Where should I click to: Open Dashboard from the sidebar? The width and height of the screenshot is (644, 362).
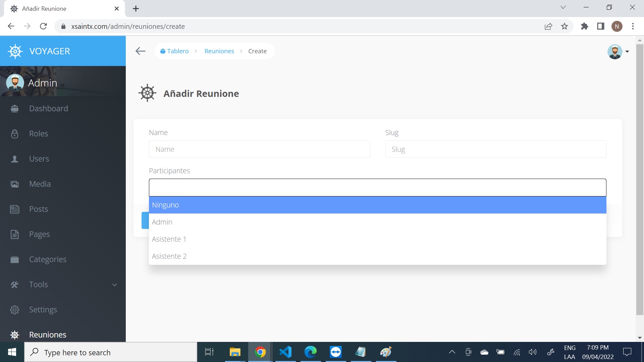[x=48, y=108]
